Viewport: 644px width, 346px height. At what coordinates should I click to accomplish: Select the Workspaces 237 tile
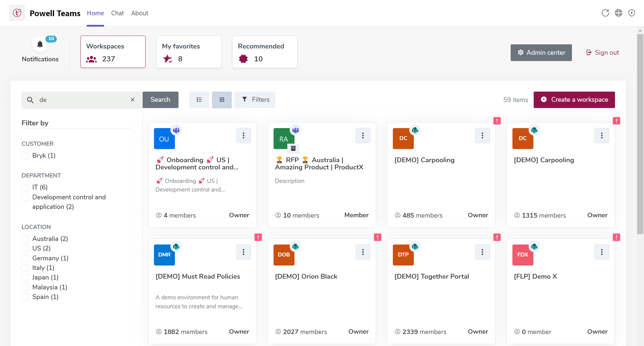tap(113, 52)
